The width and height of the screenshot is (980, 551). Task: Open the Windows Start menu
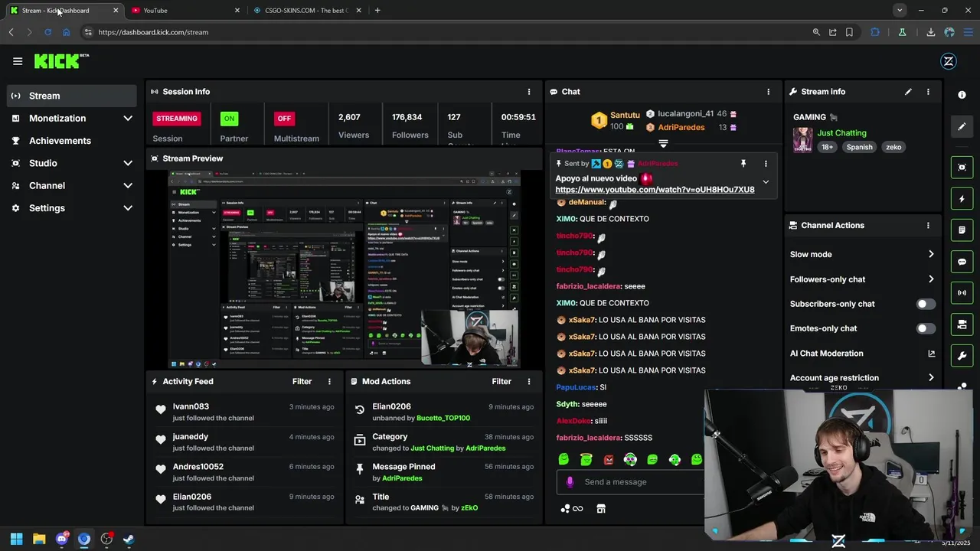pos(16,540)
